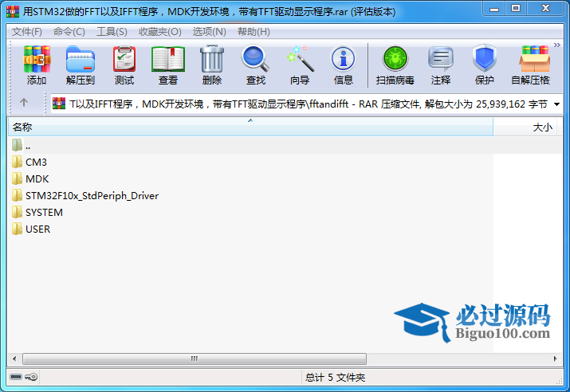
Task: Click the scroll right arrow
Action: pyautogui.click(x=555, y=359)
